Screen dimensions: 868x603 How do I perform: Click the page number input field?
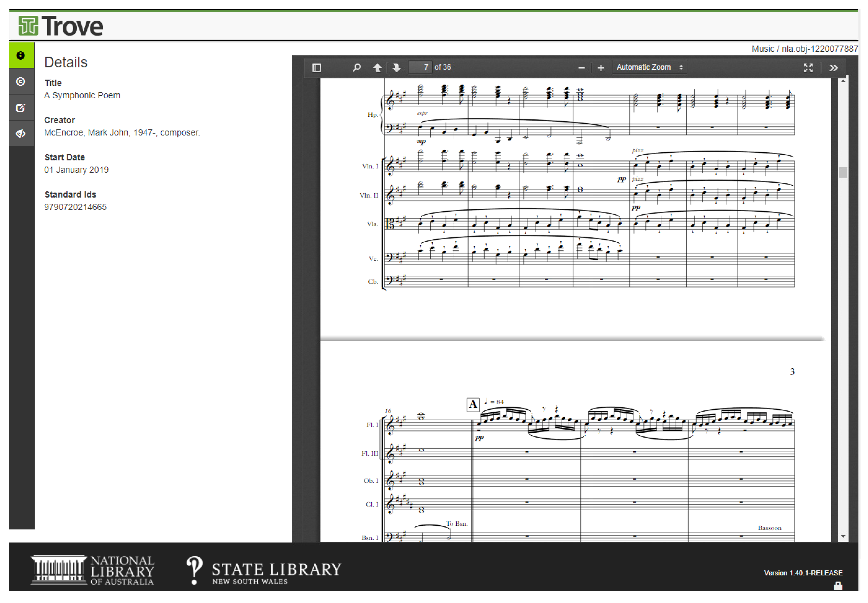(x=420, y=67)
